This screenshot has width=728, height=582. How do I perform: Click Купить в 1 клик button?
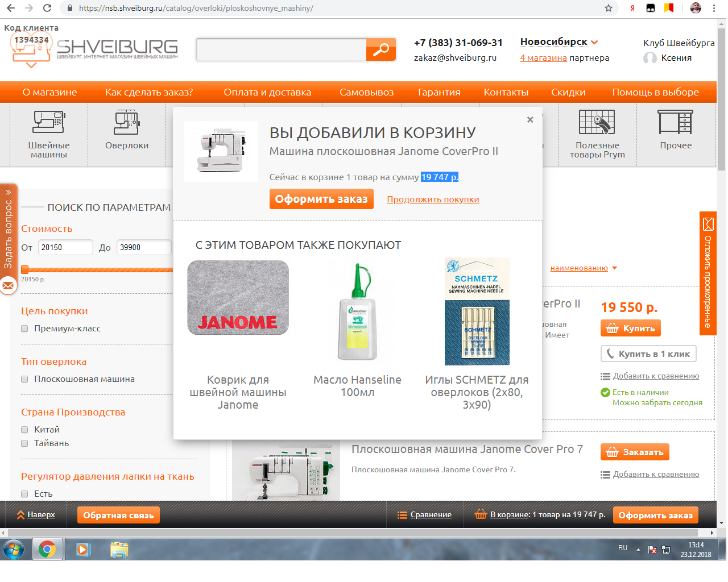coord(648,354)
